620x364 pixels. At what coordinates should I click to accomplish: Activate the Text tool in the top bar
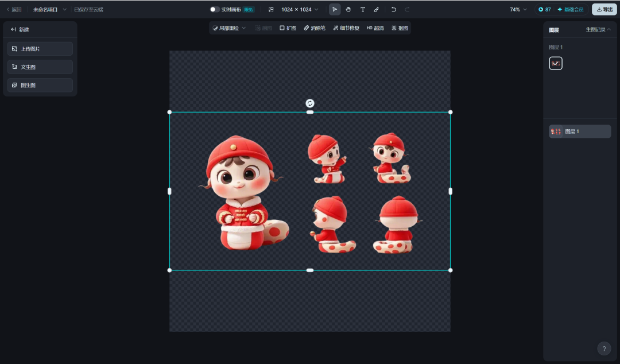[362, 9]
